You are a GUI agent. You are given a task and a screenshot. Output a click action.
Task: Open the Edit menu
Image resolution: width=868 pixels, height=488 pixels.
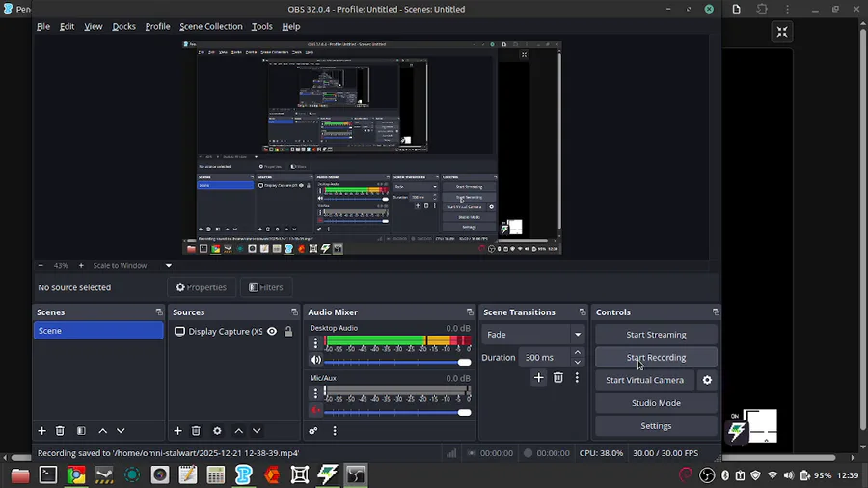point(67,26)
